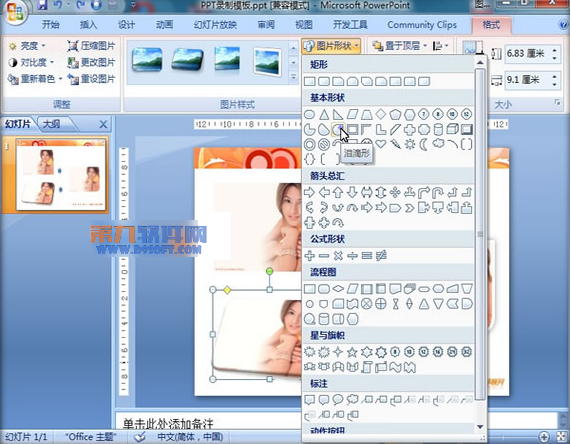The height and width of the screenshot is (444, 571).
Task: Switch to the 大纲 outline tab
Action: [52, 124]
